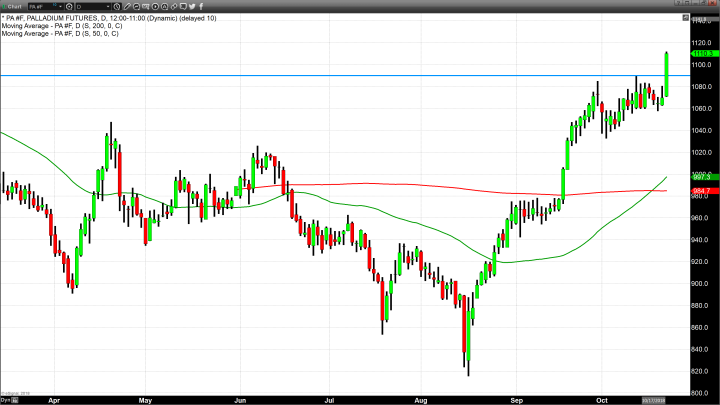This screenshot has width=720, height=405.
Task: Click the 800.0 price axis label
Action: tap(702, 393)
